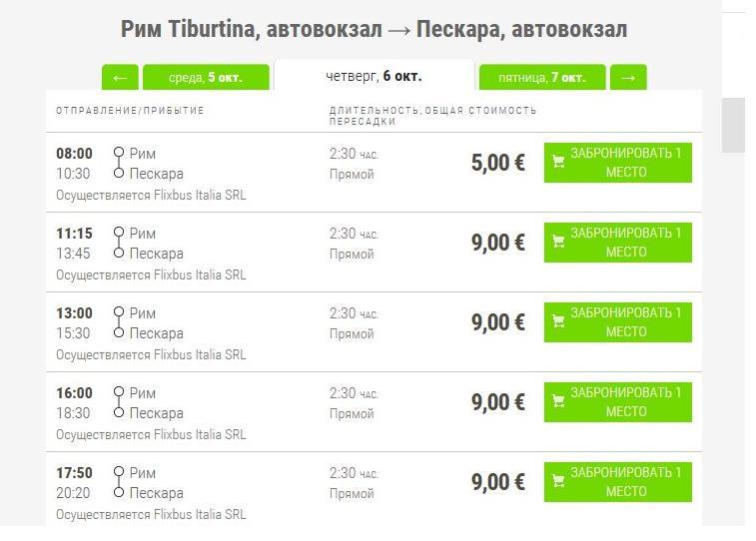Screen dimensions: 756x541
Task: Click cart icon for the 08:00 departure
Action: click(x=558, y=163)
